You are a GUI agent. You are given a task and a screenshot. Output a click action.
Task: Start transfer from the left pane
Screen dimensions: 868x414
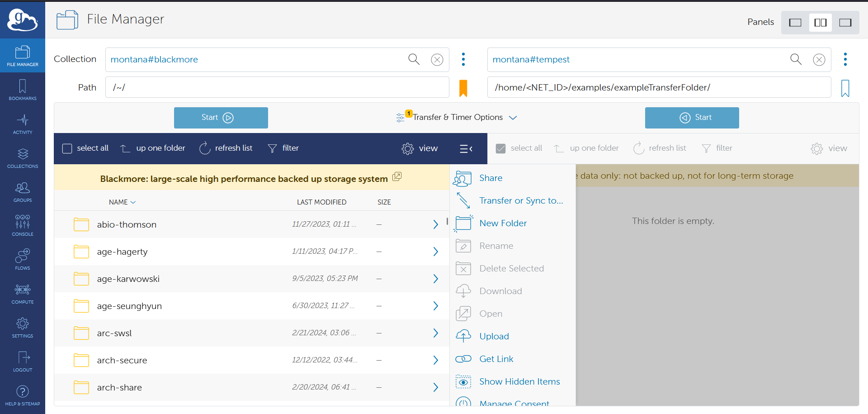(221, 118)
